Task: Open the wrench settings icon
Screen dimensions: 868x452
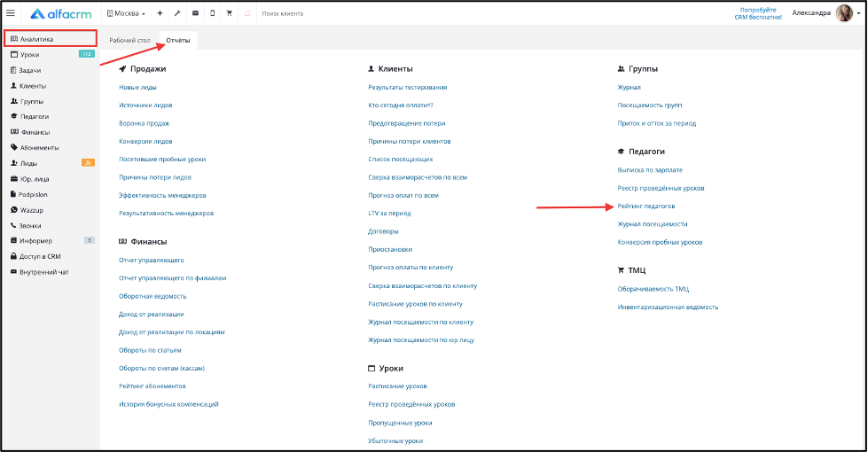Action: point(177,13)
